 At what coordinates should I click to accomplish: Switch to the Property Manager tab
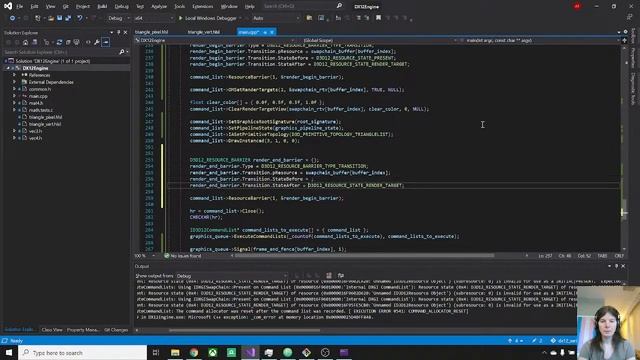click(x=83, y=330)
